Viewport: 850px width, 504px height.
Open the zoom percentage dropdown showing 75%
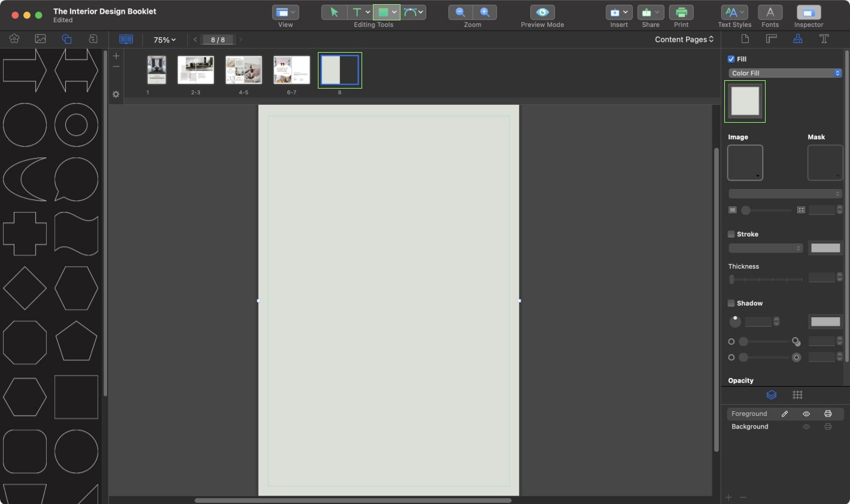[x=163, y=40]
